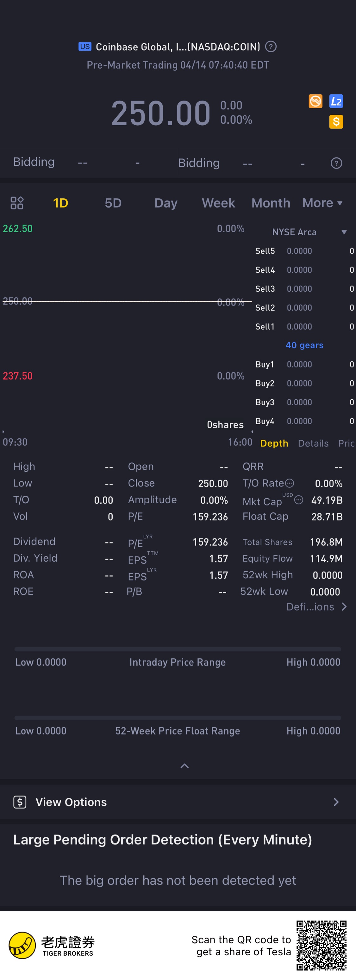This screenshot has height=980, width=356.
Task: Expand the More timeframe dropdown
Action: pos(322,203)
